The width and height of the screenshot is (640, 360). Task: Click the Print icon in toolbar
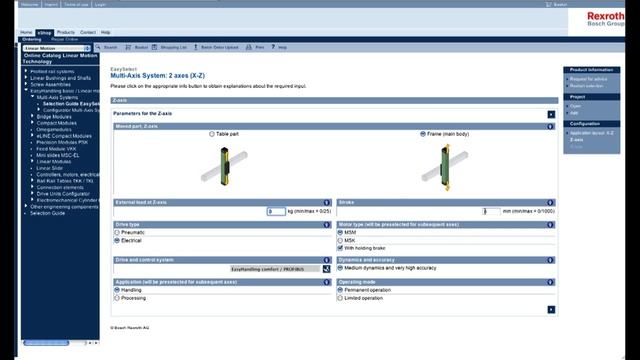tap(249, 47)
